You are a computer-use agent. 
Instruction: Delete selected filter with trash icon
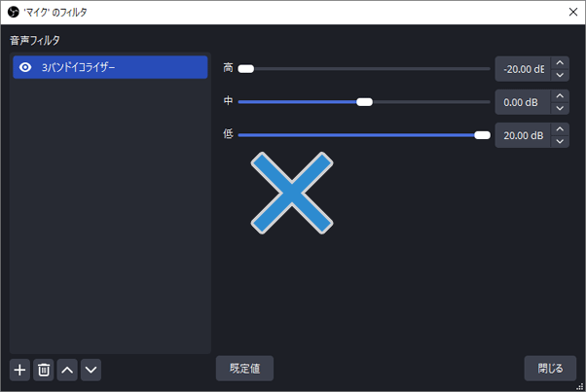[44, 370]
